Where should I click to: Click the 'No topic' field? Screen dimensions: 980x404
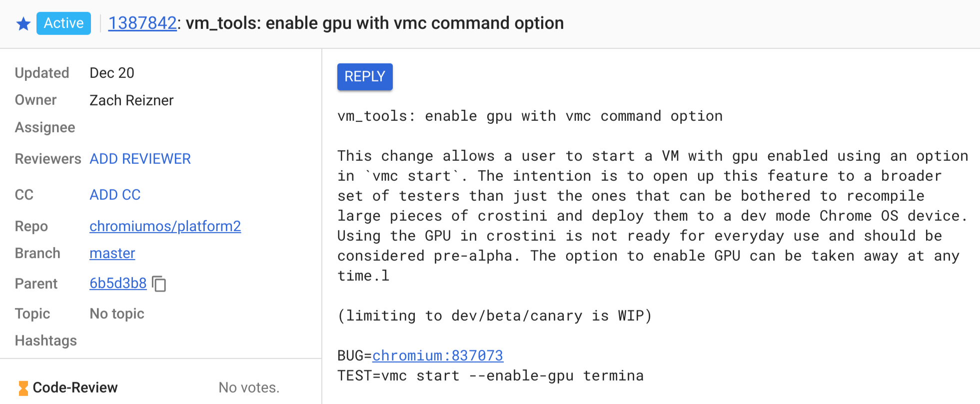[x=117, y=314]
